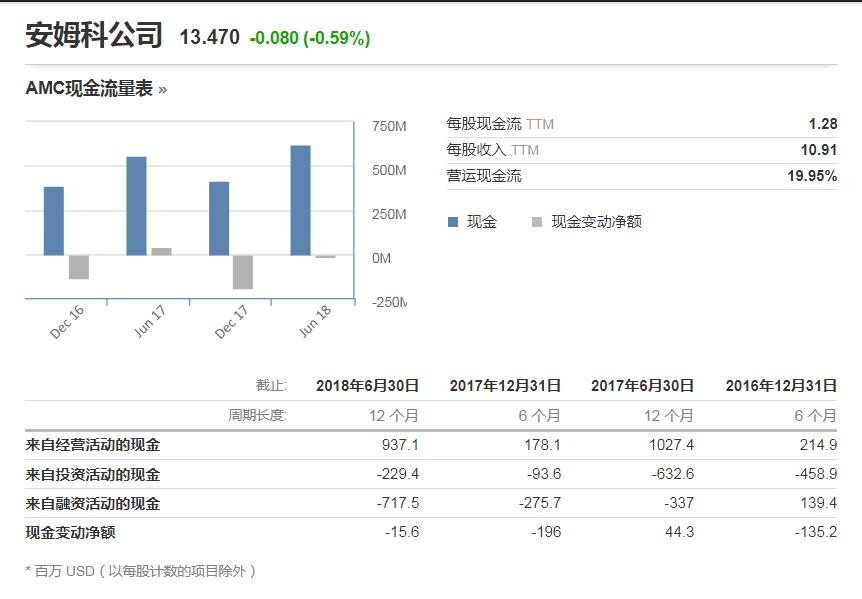Click the operating cash value 178.1

(543, 445)
